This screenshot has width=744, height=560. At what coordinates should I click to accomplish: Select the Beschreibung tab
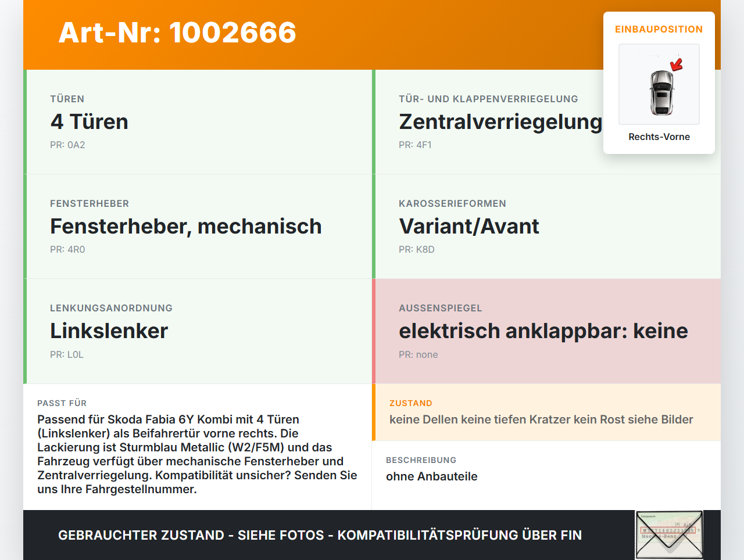point(421,460)
